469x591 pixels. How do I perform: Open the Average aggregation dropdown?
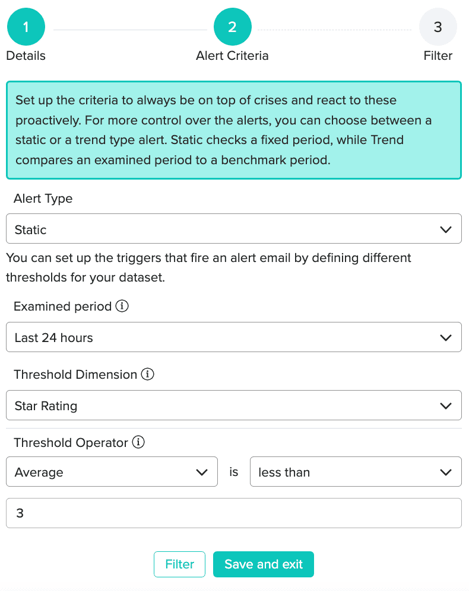112,472
